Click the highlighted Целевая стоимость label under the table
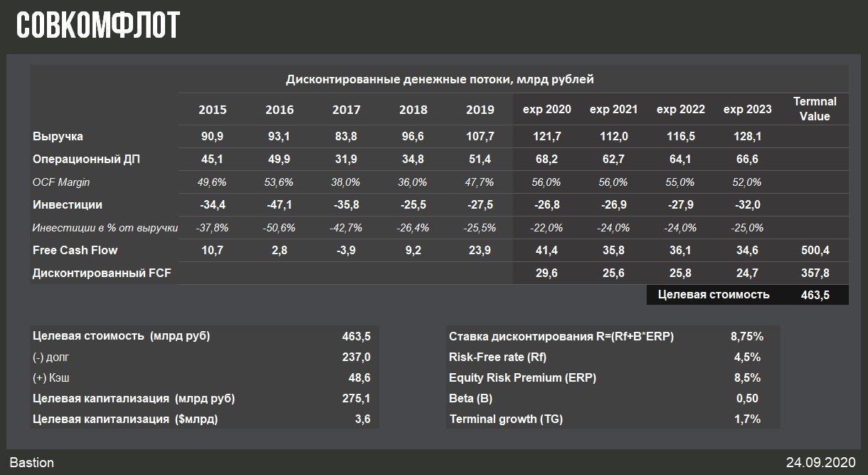This screenshot has height=475, width=868. [714, 294]
